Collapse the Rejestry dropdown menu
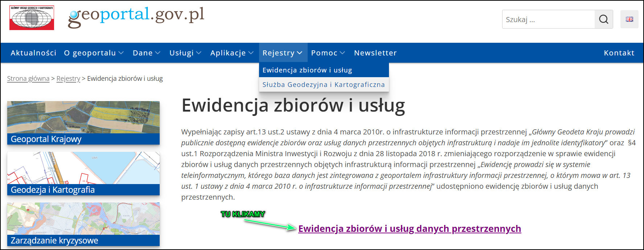Screen dimensions: 644x250 pyautogui.click(x=282, y=53)
